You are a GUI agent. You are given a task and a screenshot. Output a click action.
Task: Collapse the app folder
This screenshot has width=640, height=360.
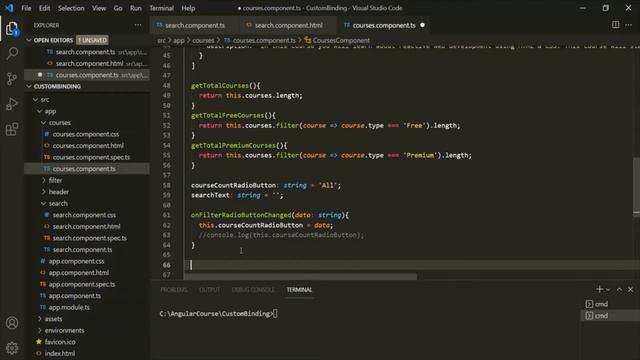tap(40, 111)
